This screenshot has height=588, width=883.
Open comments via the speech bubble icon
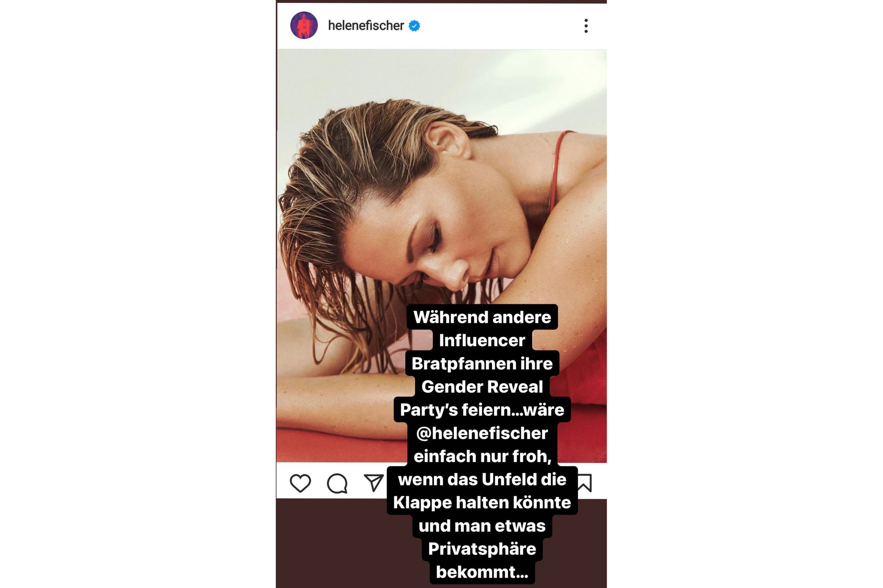pyautogui.click(x=337, y=483)
